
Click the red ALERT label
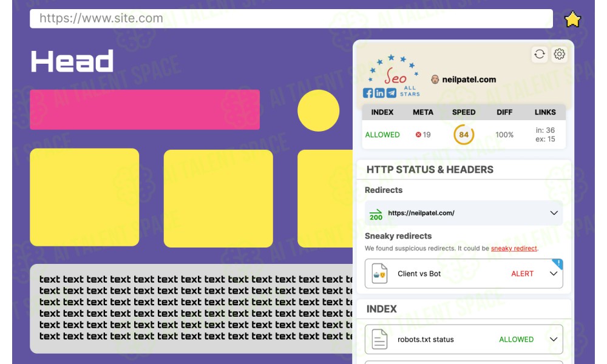[522, 274]
